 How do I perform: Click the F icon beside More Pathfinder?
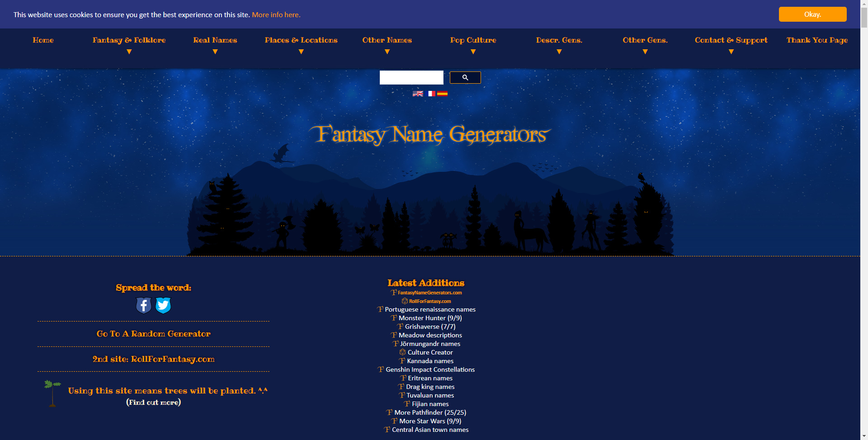pos(389,412)
